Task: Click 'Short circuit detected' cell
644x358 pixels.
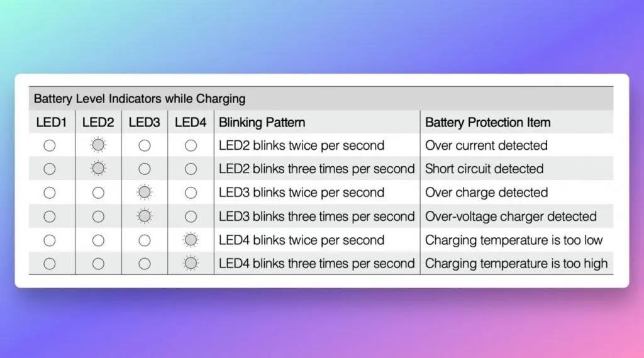Action: point(484,169)
